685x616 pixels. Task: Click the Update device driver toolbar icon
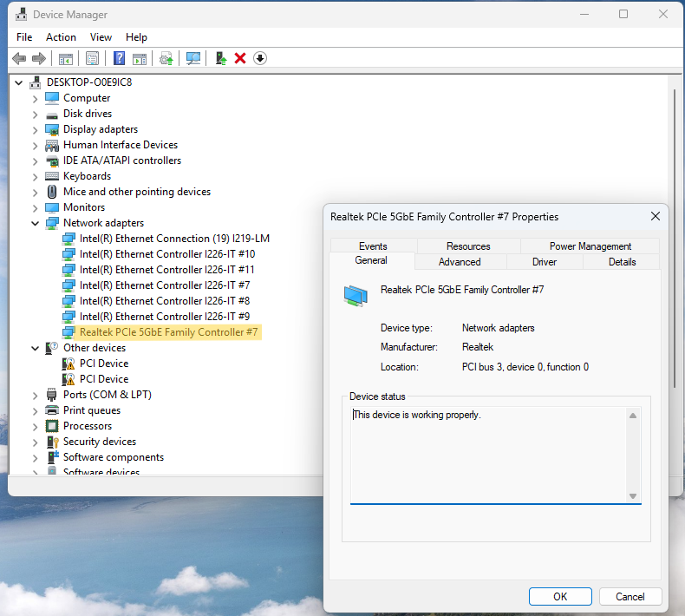[221, 58]
